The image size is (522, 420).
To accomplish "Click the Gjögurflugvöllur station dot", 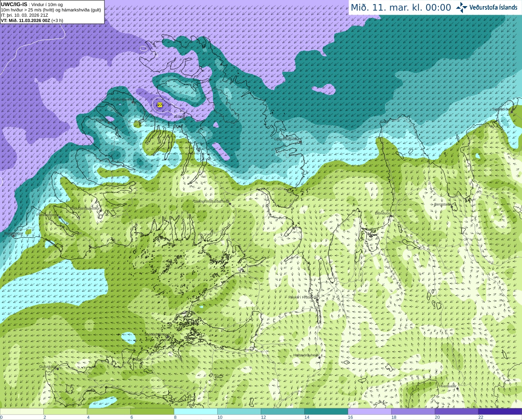I will [300, 142].
